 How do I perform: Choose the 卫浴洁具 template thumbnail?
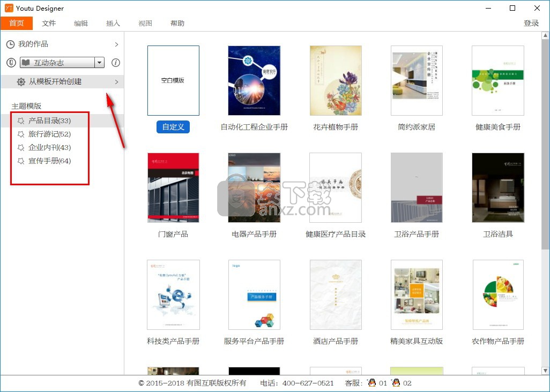[498, 187]
